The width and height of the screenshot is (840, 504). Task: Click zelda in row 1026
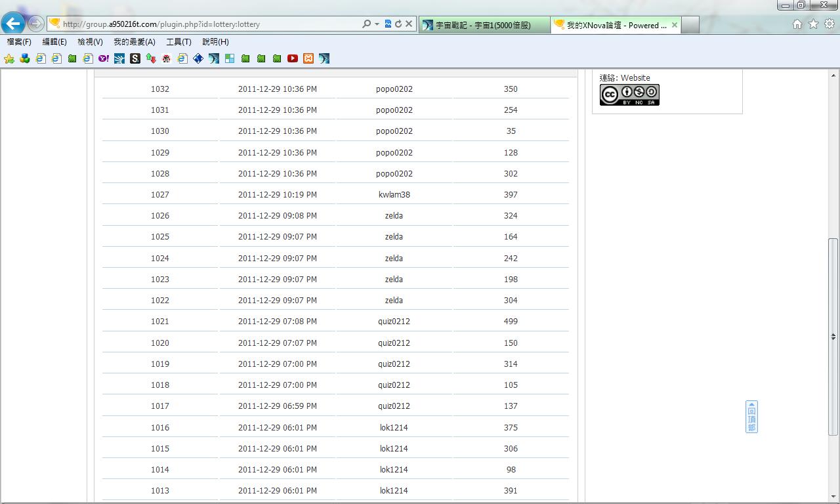point(394,215)
